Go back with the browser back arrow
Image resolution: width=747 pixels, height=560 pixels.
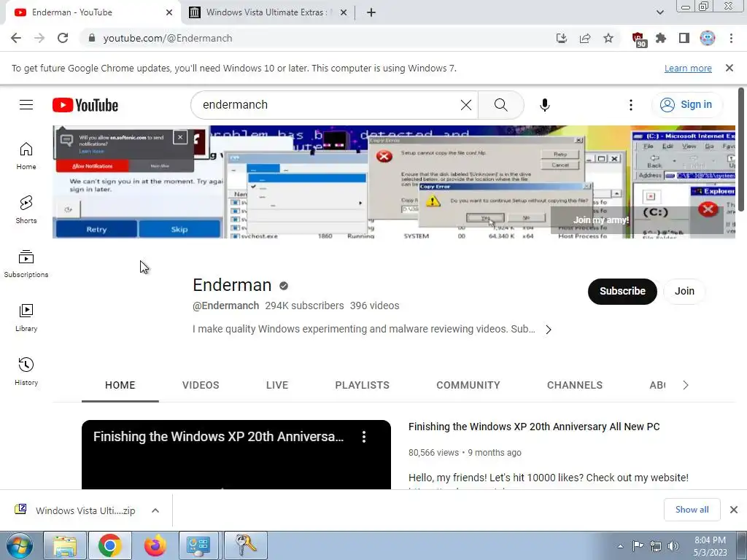[x=16, y=38]
